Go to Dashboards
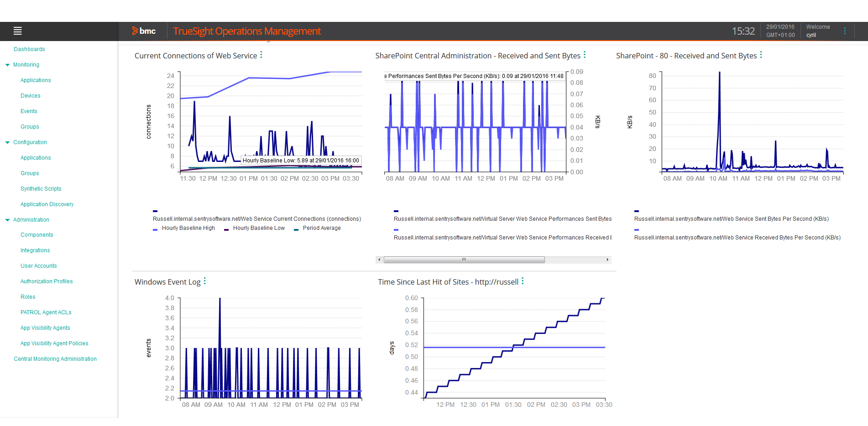Image resolution: width=868 pixels, height=426 pixels. tap(29, 49)
